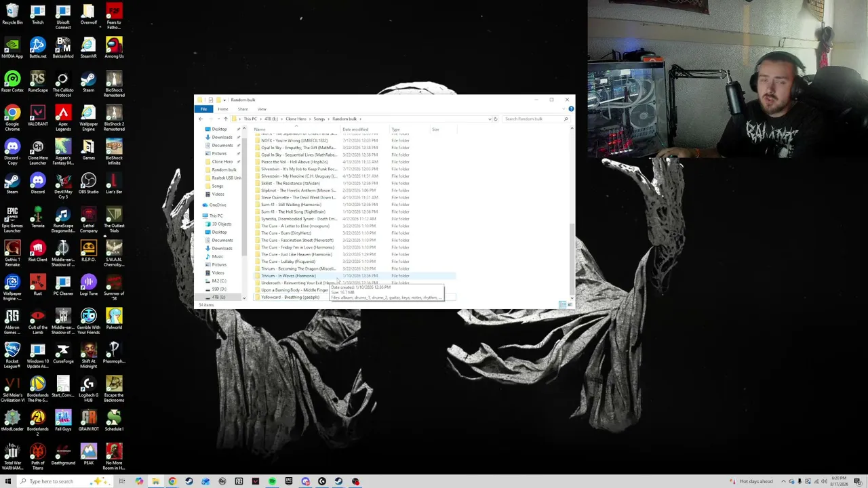
Task: Open the BakkesMod desktop shortcut
Action: [x=63, y=48]
